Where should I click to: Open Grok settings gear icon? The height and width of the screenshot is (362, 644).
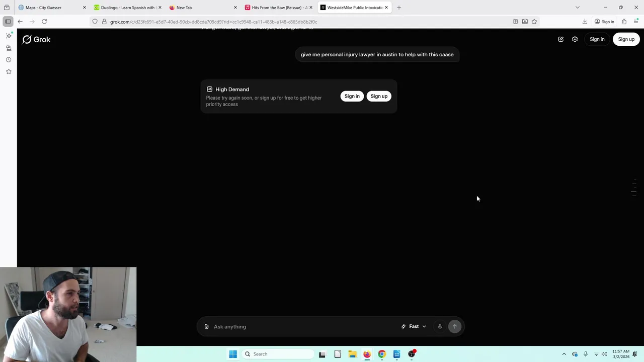(x=575, y=39)
